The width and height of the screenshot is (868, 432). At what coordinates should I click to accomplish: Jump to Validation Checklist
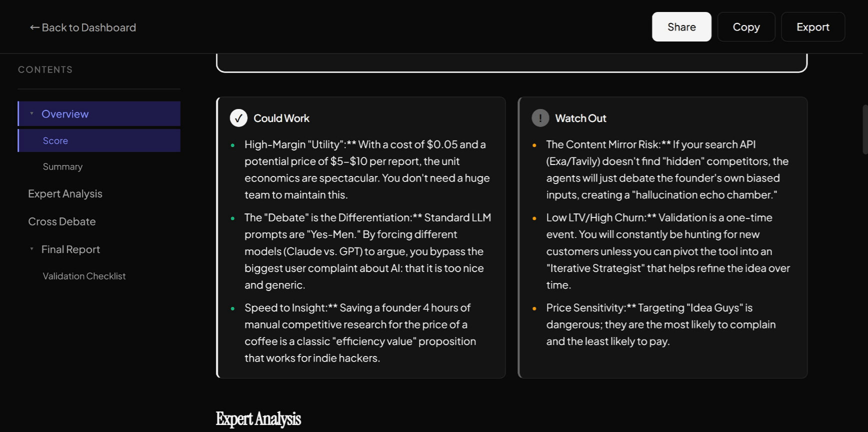click(84, 276)
